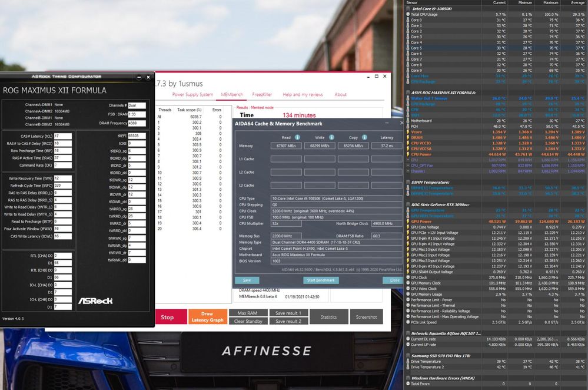Open the Help and my reviews tab

[x=303, y=95]
